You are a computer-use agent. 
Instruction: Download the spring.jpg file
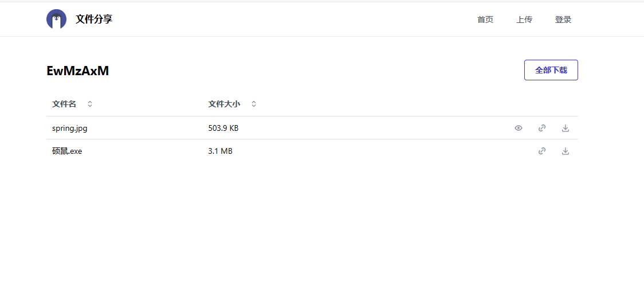566,128
